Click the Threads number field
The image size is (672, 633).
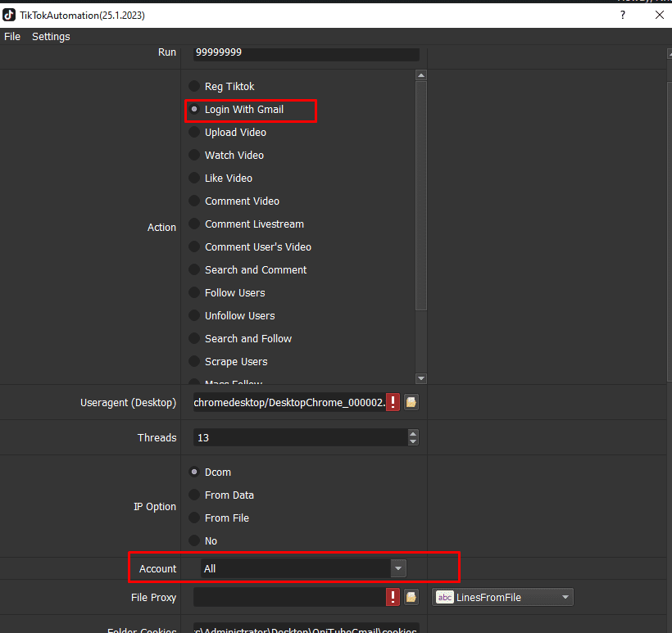(x=301, y=437)
